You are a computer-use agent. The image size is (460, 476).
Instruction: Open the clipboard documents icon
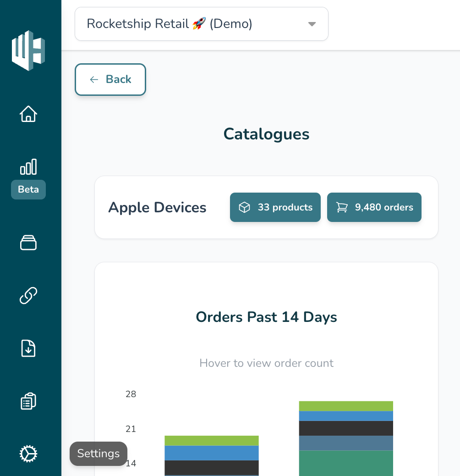[x=28, y=401]
